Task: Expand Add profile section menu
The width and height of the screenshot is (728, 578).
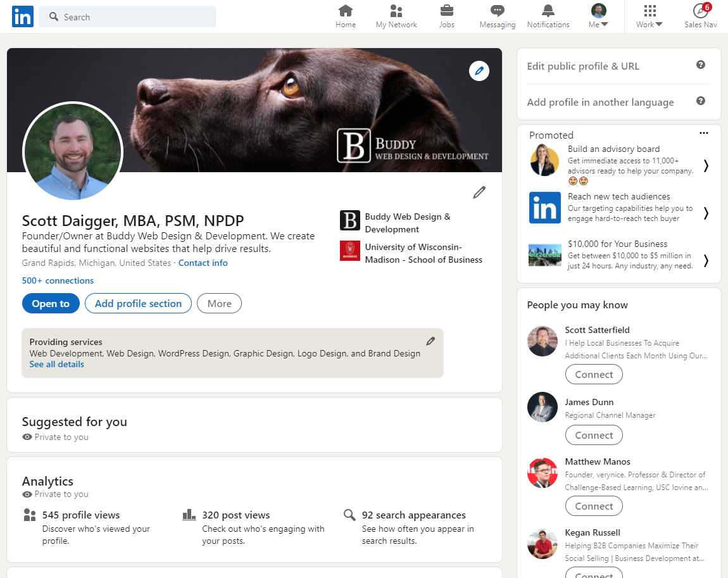Action: tap(138, 303)
